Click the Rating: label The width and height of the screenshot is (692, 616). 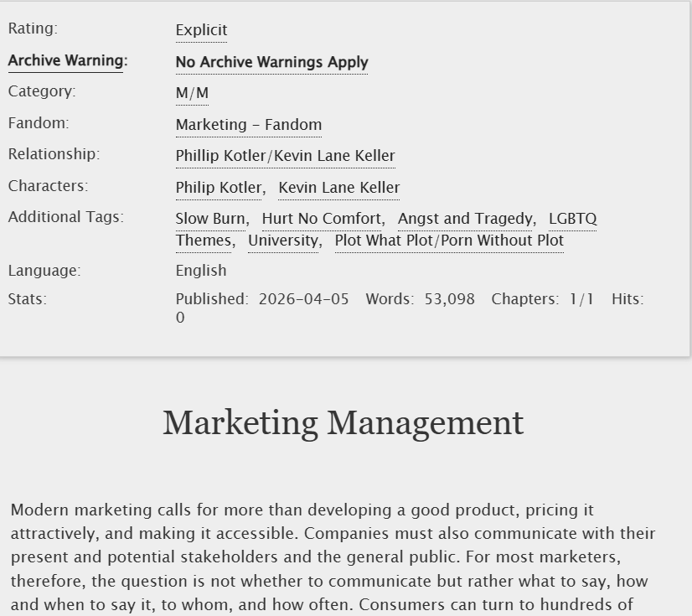[34, 28]
